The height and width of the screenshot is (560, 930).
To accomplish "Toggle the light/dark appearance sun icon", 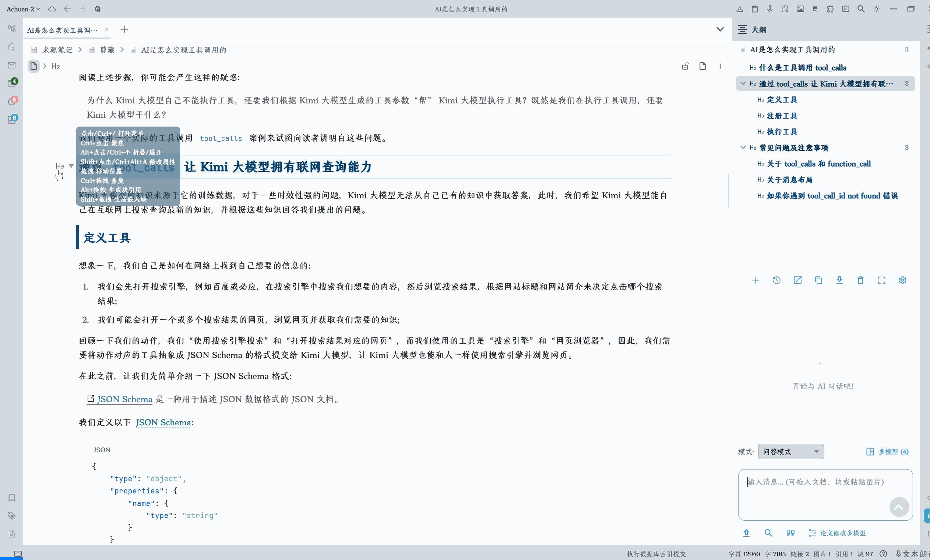I will click(x=876, y=9).
